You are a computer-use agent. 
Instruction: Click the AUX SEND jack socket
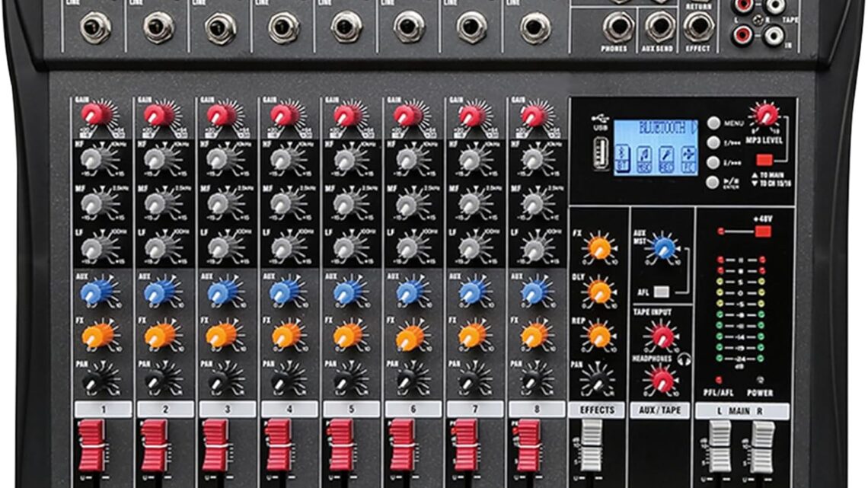[659, 27]
